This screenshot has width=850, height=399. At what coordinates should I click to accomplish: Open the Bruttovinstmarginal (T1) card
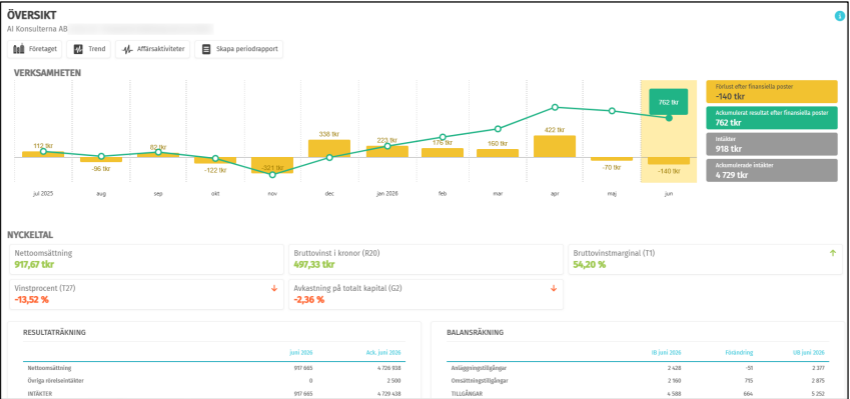coord(705,259)
